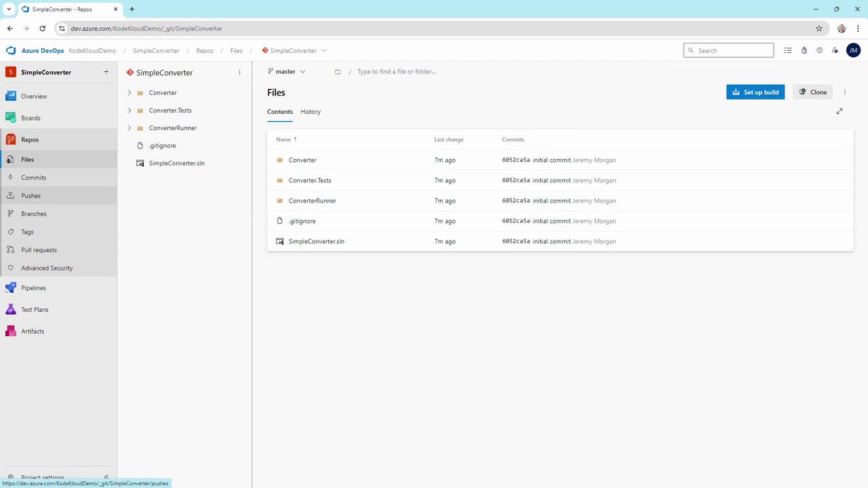Open the help question mark icon
This screenshot has height=488, width=868.
[819, 50]
